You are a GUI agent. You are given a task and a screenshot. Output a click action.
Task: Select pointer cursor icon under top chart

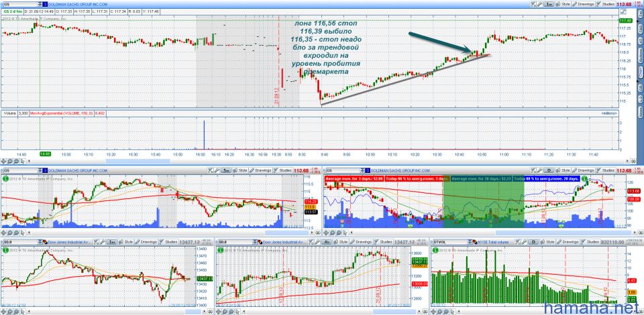[x=23, y=162]
